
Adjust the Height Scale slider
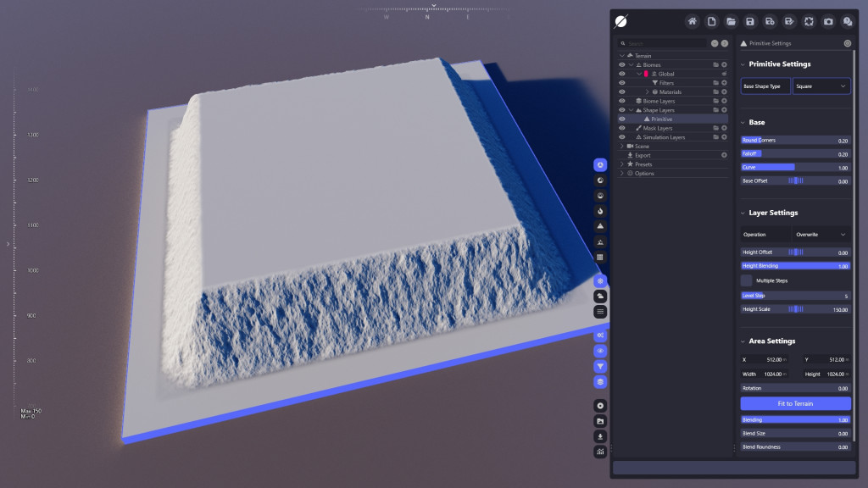click(x=795, y=309)
